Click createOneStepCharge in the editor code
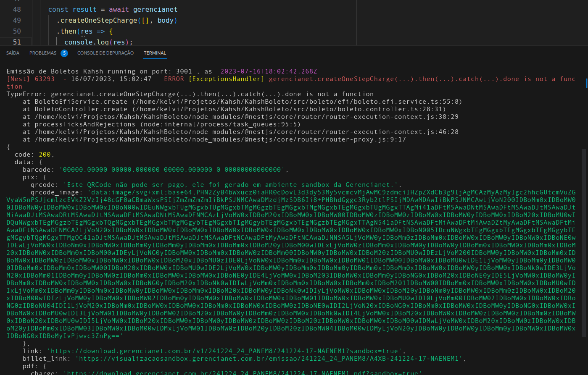This screenshot has width=588, height=375. tap(99, 20)
